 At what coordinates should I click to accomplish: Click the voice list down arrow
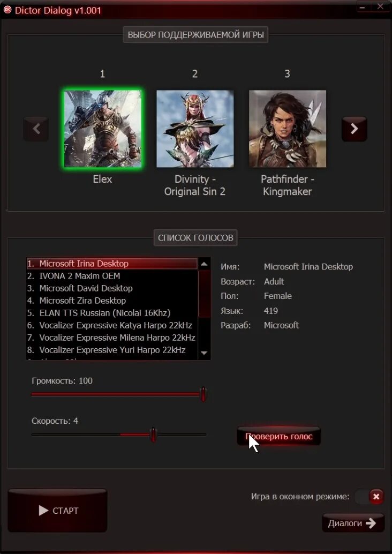pyautogui.click(x=204, y=353)
